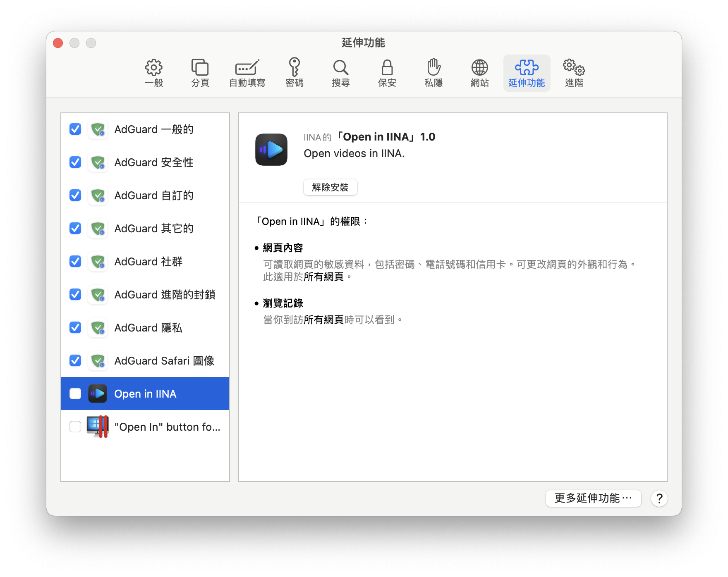Viewport: 728px width, 577px height.
Task: Click the Open videos in IINA. description
Action: point(354,153)
